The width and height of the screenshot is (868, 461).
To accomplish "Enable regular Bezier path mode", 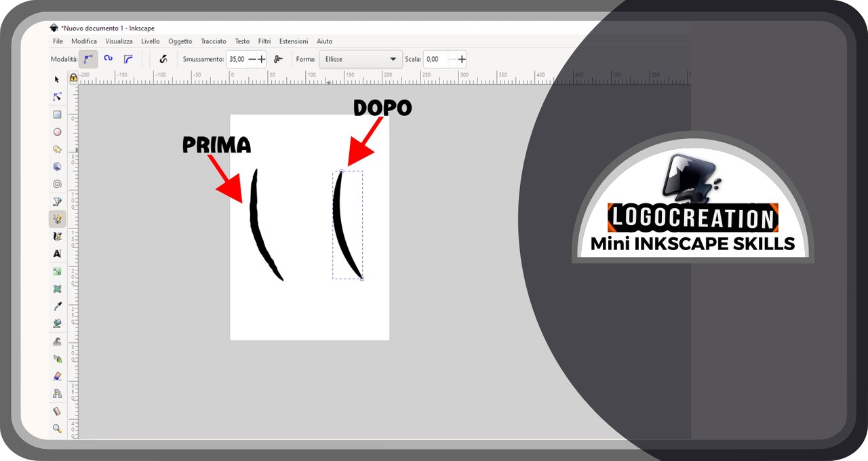I will click(89, 59).
